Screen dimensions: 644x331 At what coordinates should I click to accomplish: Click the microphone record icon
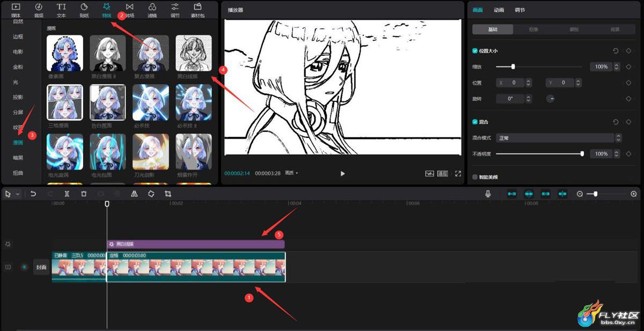click(x=488, y=194)
